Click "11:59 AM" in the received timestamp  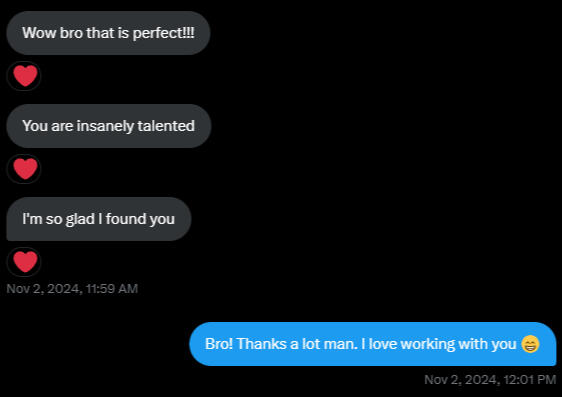point(112,288)
